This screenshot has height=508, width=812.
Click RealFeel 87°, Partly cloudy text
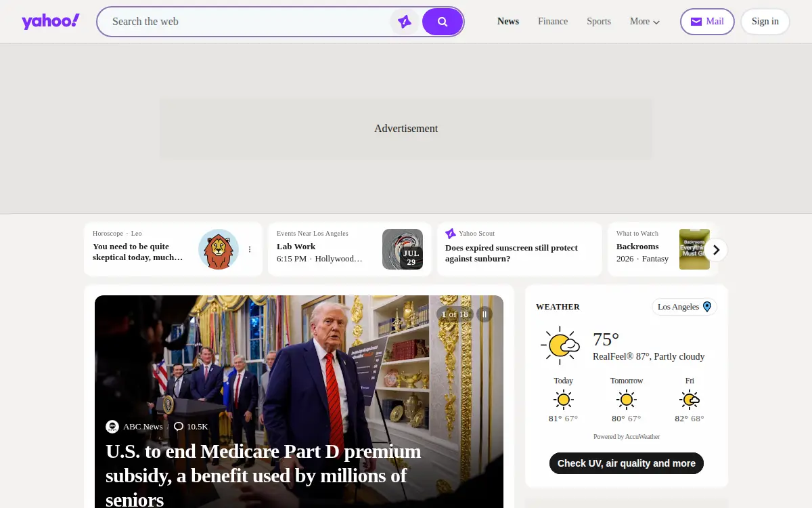(x=649, y=357)
